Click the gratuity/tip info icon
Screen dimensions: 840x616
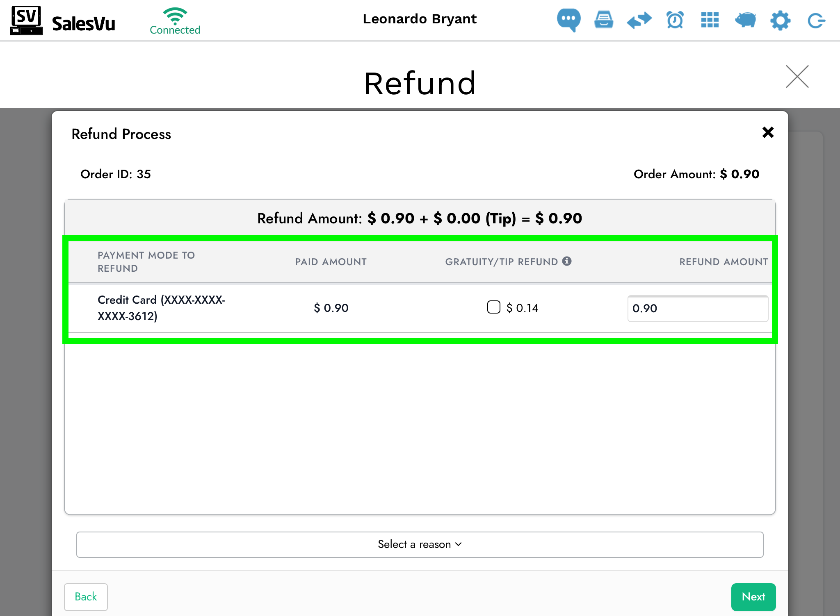[567, 261]
